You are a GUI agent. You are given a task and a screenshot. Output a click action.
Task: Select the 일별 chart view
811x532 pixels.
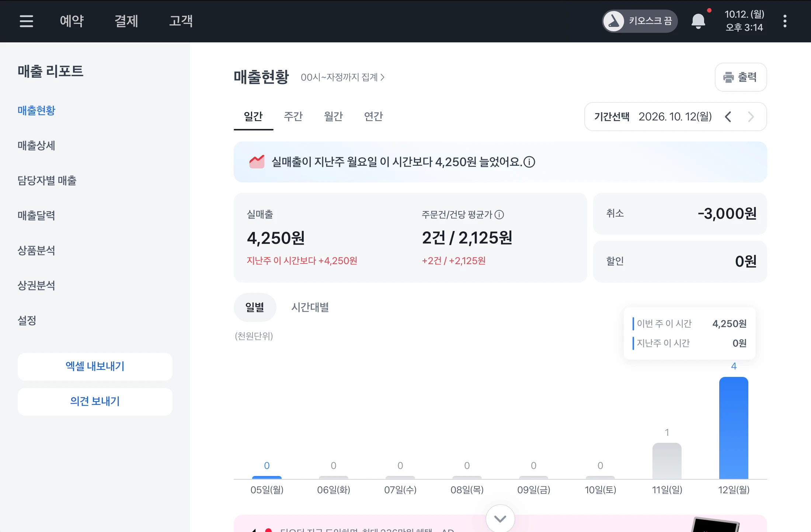point(255,307)
